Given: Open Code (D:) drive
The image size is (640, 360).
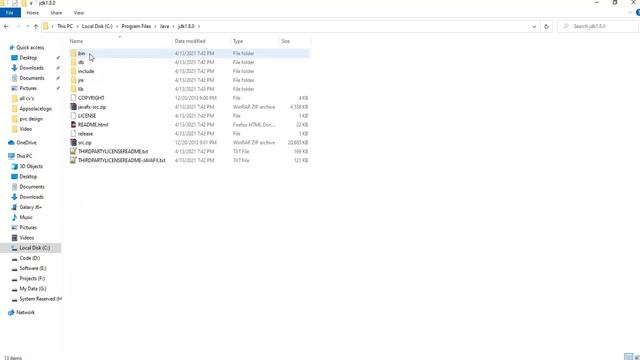Looking at the screenshot, I should click(x=29, y=258).
